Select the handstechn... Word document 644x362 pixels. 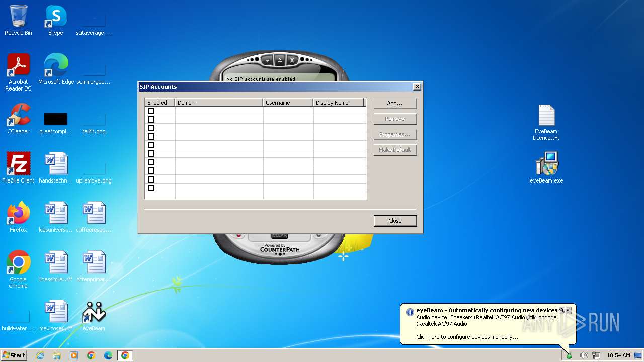(x=56, y=168)
